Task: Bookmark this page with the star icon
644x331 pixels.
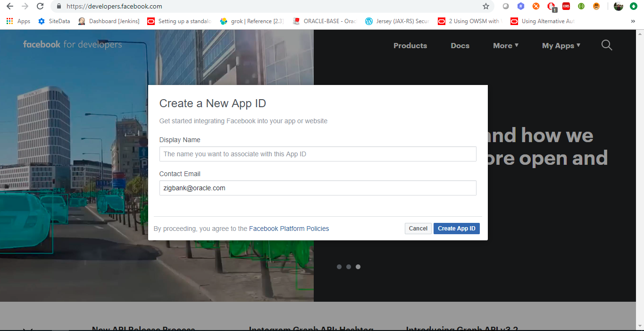Action: (486, 6)
